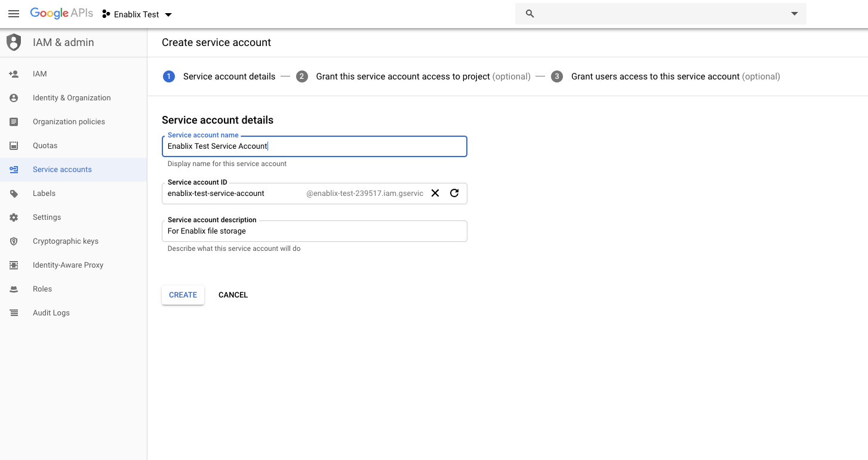This screenshot has height=460, width=868.
Task: Click the Roles hat icon
Action: [14, 289]
